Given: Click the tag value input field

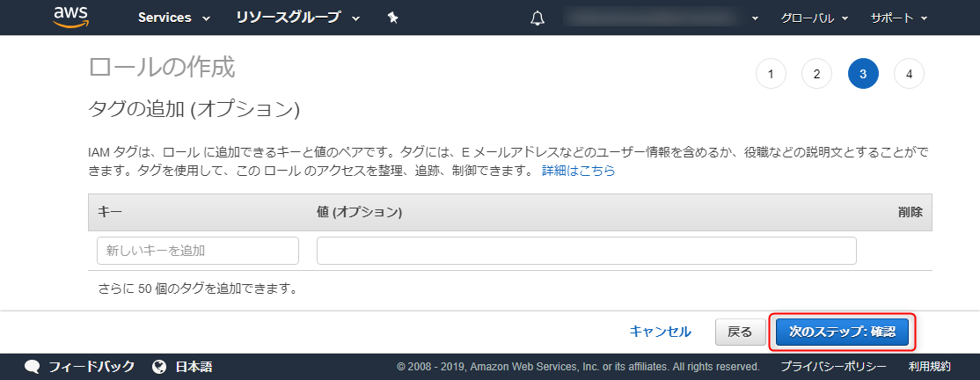Looking at the screenshot, I should point(586,251).
